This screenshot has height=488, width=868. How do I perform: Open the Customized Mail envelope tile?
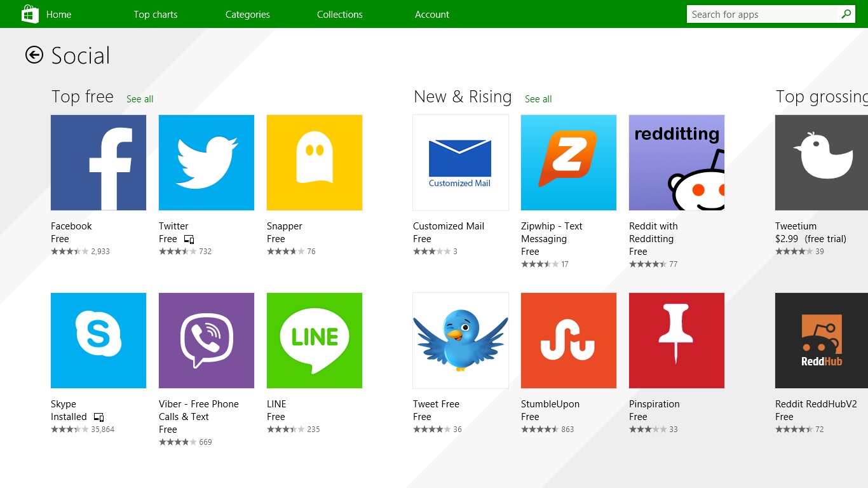pos(461,163)
